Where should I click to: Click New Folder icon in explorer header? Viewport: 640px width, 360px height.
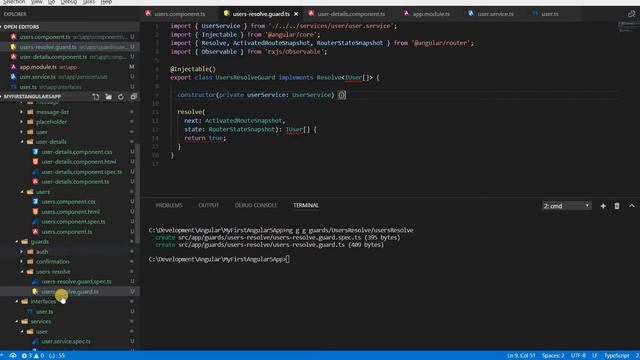pos(109,97)
